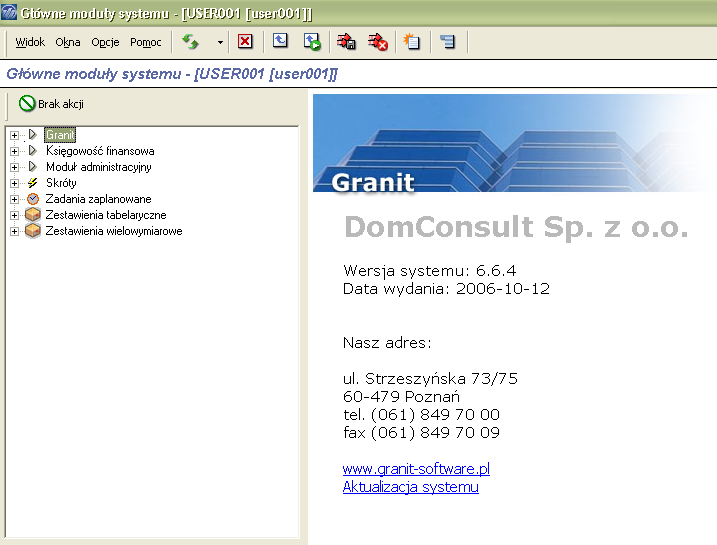Open the www.granit-software.pl link
The width and height of the screenshot is (717, 545).
coord(416,469)
